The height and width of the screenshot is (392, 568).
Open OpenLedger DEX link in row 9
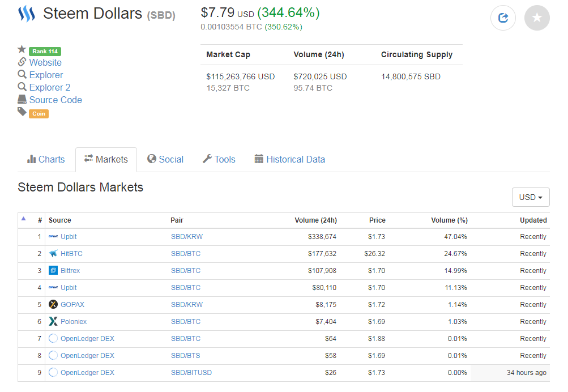87,373
